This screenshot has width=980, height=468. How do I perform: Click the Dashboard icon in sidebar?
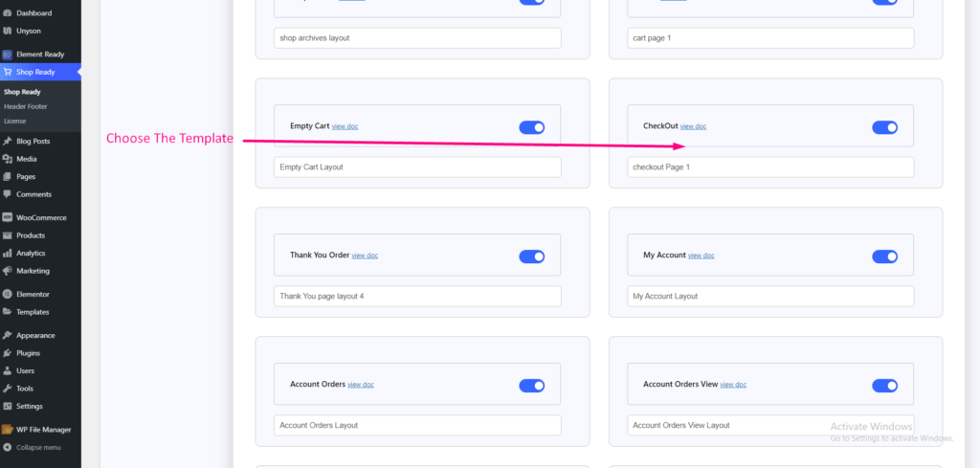pos(8,13)
